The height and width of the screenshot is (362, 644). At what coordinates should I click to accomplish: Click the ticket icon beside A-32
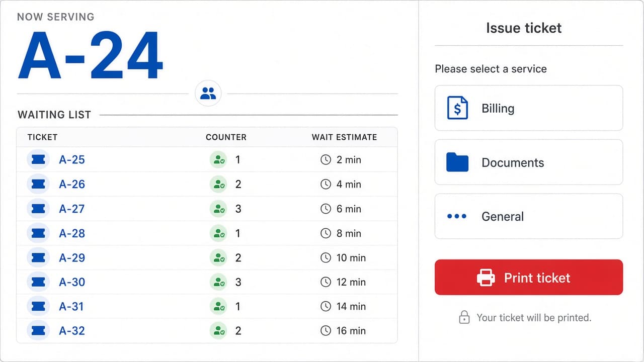[38, 331]
